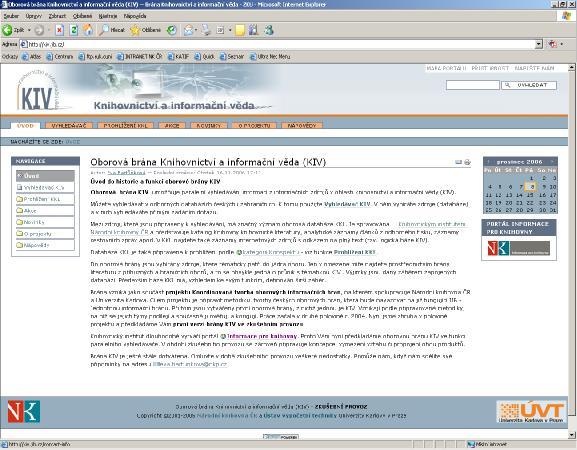The height and width of the screenshot is (450, 577).
Task: Click the yellow note toolbar icon
Action: point(240,30)
